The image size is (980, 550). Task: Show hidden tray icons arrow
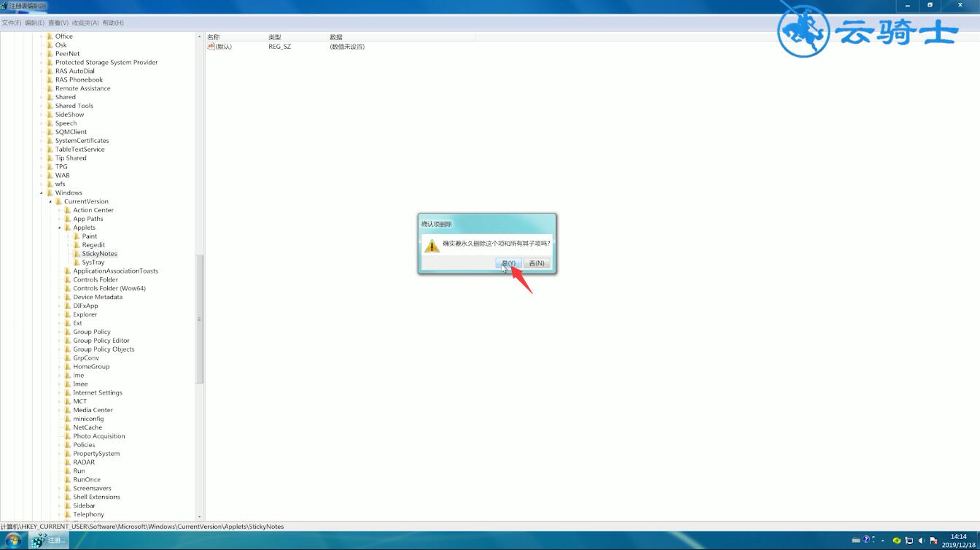click(883, 541)
